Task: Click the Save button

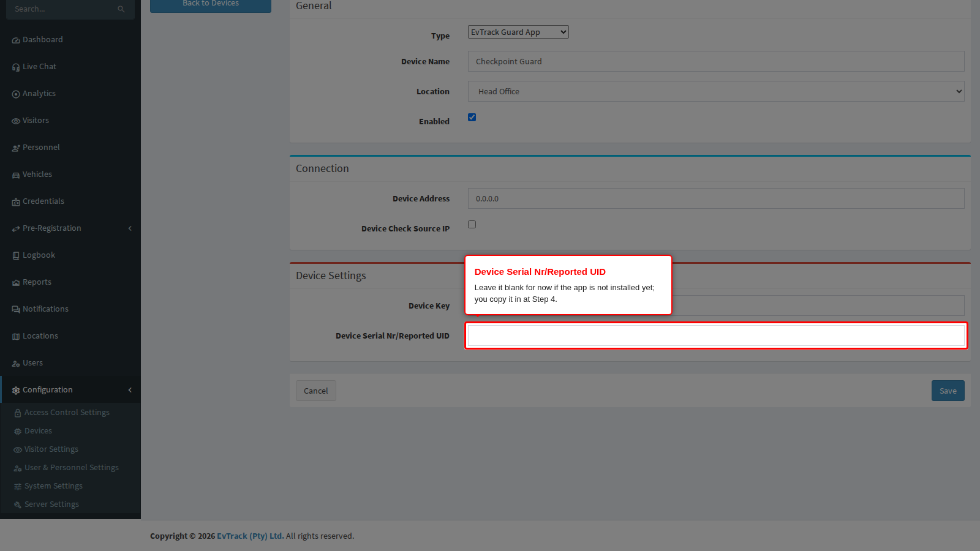Action: (948, 391)
